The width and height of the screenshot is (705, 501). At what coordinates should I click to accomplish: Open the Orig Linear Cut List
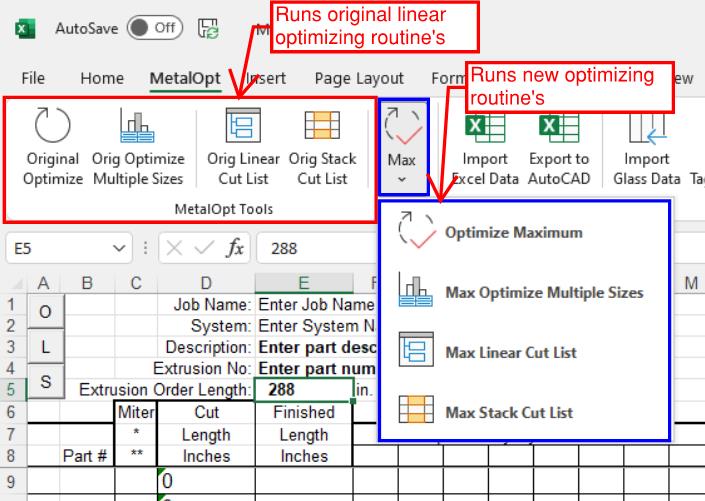click(243, 147)
